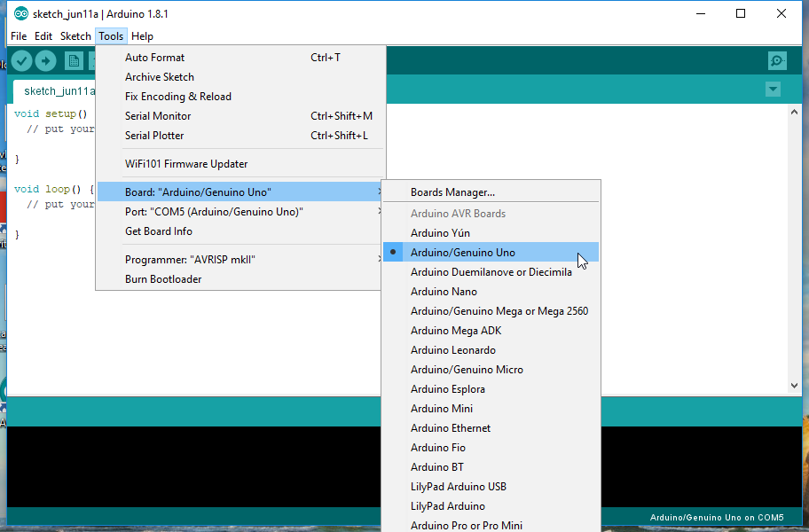Image resolution: width=809 pixels, height=532 pixels.
Task: Pick Arduino Duemilanove or Diecimila board
Action: [x=491, y=272]
